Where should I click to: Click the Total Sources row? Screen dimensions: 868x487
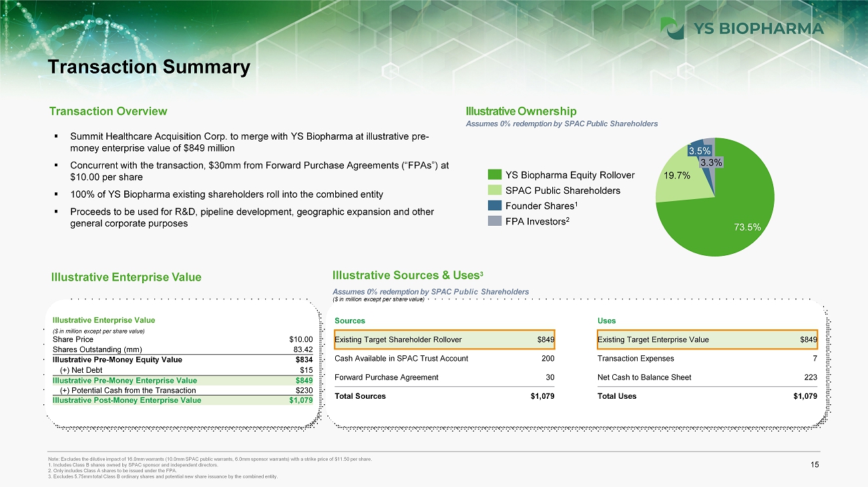click(x=445, y=396)
